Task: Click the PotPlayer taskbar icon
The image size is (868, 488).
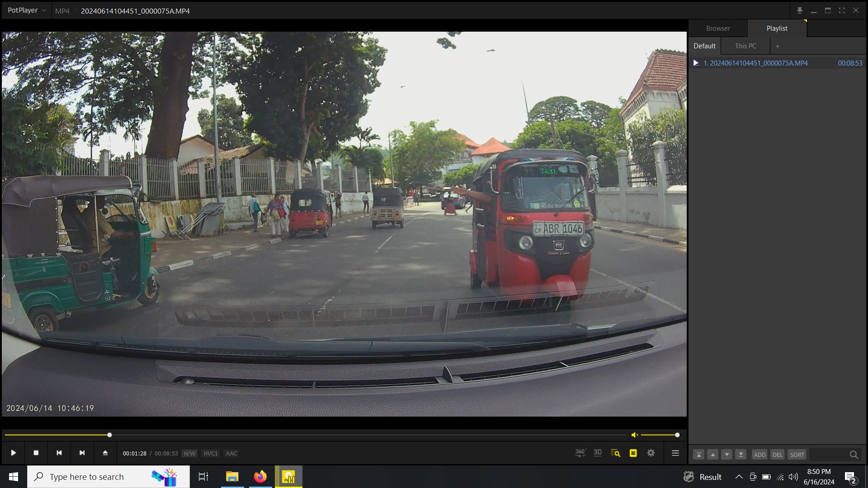Action: tap(288, 477)
